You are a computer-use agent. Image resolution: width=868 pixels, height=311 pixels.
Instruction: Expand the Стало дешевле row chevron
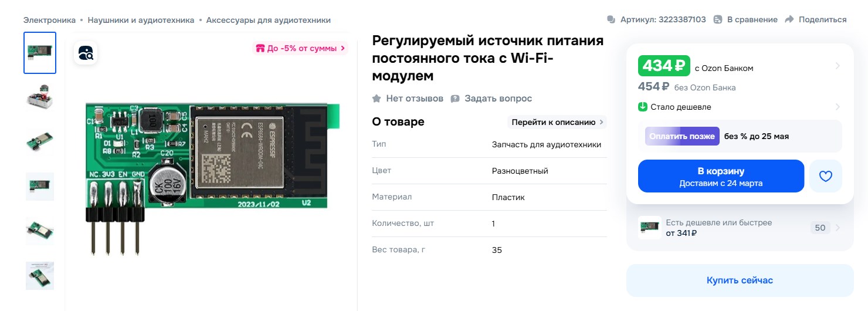coord(837,107)
